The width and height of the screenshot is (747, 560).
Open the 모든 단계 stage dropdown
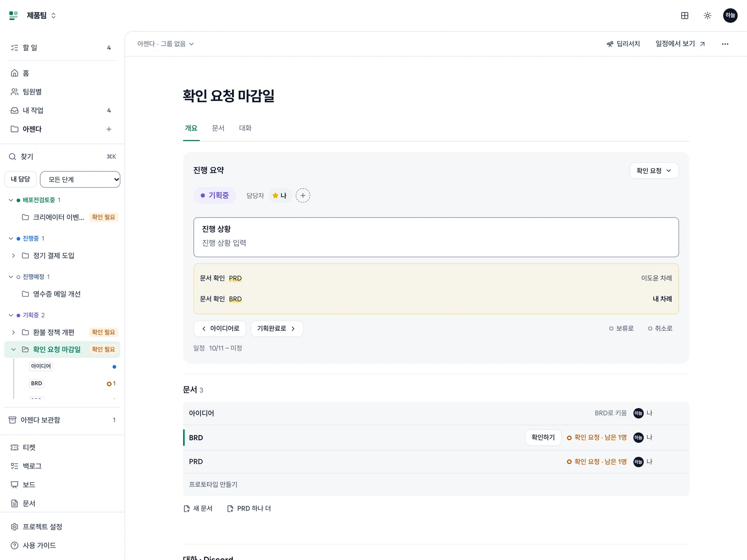[80, 180]
